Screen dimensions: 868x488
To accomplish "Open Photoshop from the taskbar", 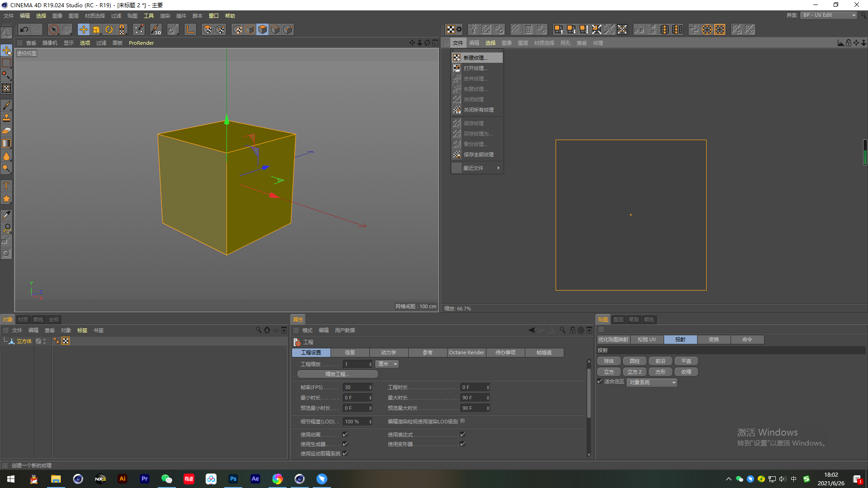I will point(233,479).
